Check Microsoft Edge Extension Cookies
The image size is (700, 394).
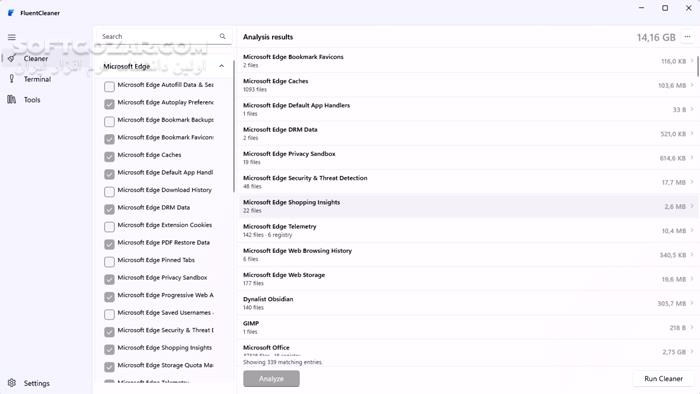tap(109, 227)
